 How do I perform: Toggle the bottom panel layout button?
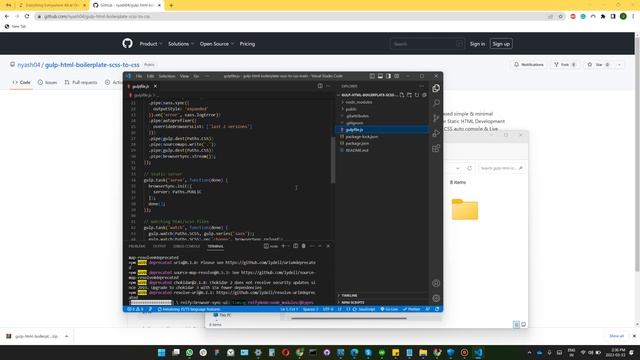pyautogui.click(x=380, y=76)
